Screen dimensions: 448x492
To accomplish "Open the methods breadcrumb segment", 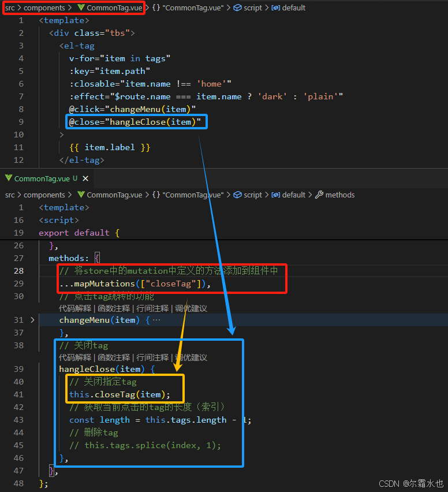I will [x=340, y=195].
